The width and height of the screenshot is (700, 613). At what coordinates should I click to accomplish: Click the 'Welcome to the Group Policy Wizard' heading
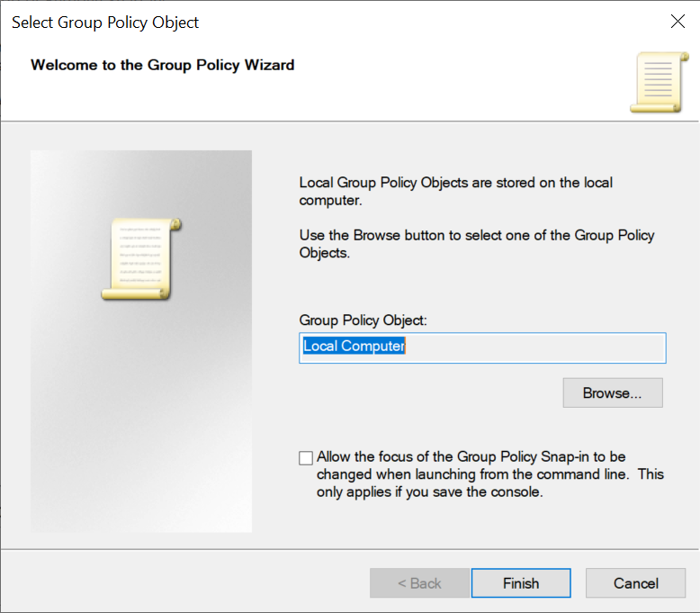coord(163,65)
